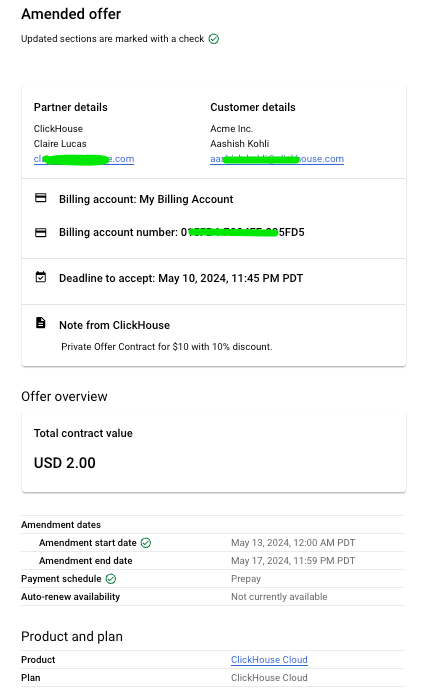Click the Plan value 'ClickHouse Cloud'

269,678
